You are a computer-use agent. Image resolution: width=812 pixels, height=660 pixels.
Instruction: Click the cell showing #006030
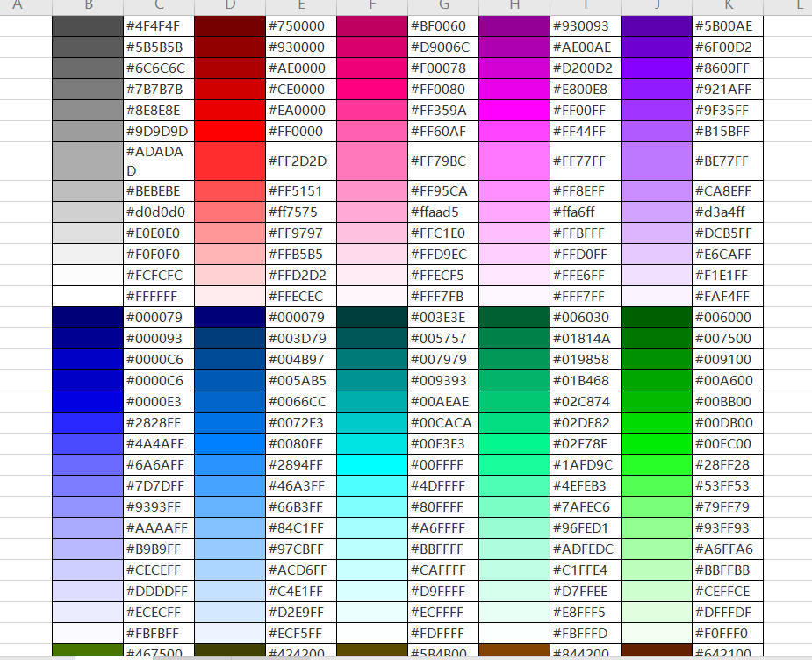point(586,318)
